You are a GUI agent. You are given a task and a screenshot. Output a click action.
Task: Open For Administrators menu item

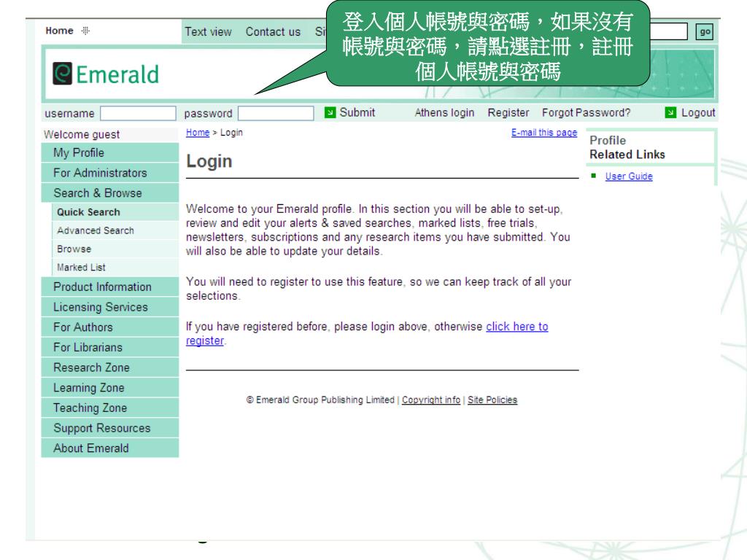point(110,173)
